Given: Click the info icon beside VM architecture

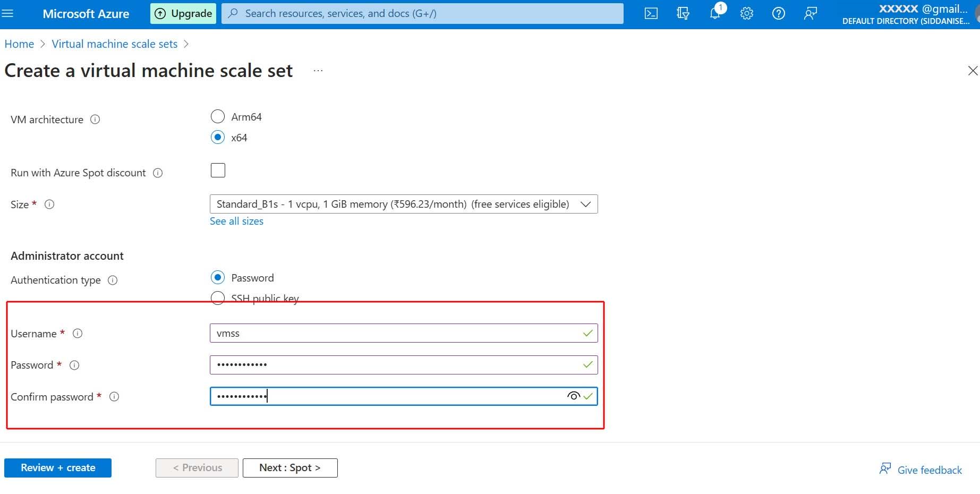Looking at the screenshot, I should 95,120.
